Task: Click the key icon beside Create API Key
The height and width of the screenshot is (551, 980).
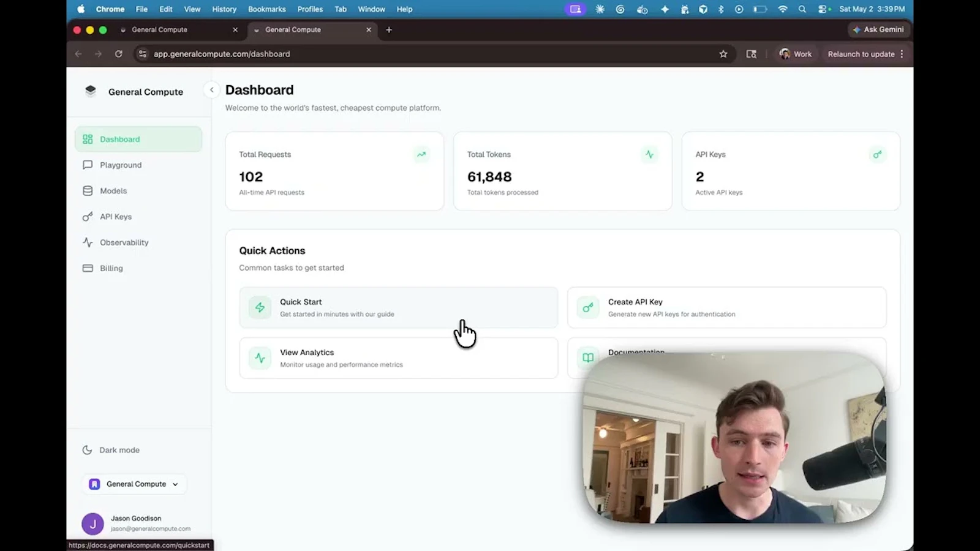Action: [588, 307]
